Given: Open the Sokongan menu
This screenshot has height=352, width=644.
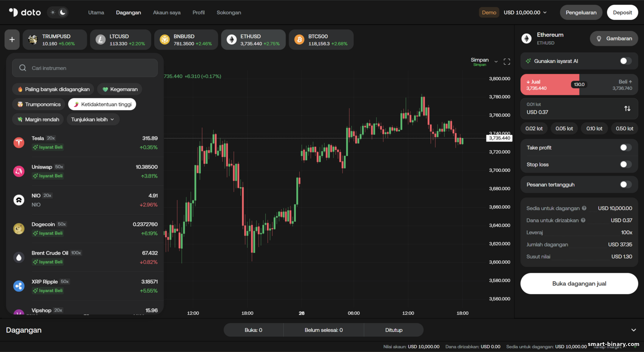Looking at the screenshot, I should click(x=229, y=12).
